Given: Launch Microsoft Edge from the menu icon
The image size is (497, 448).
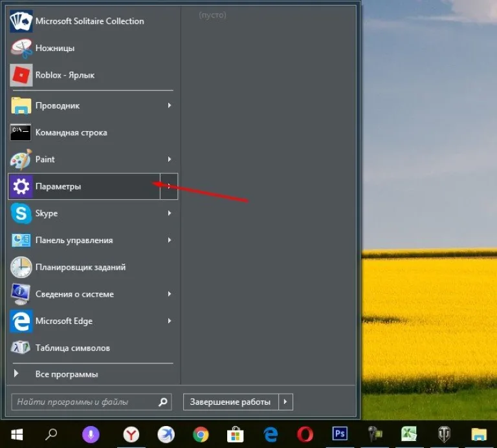Looking at the screenshot, I should click(x=21, y=321).
